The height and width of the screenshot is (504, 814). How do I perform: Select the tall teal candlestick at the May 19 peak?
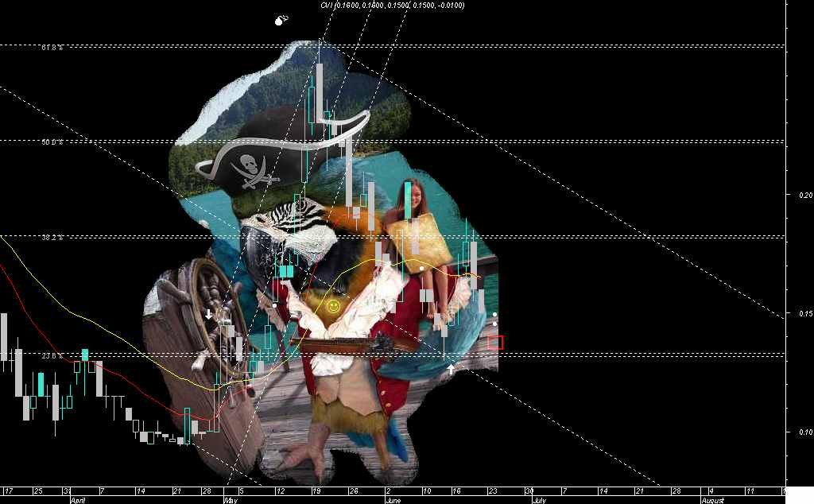tap(312, 105)
